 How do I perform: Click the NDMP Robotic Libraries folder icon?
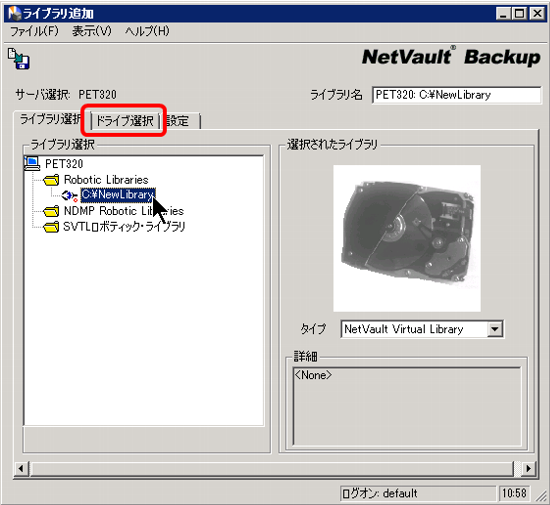pyautogui.click(x=51, y=211)
